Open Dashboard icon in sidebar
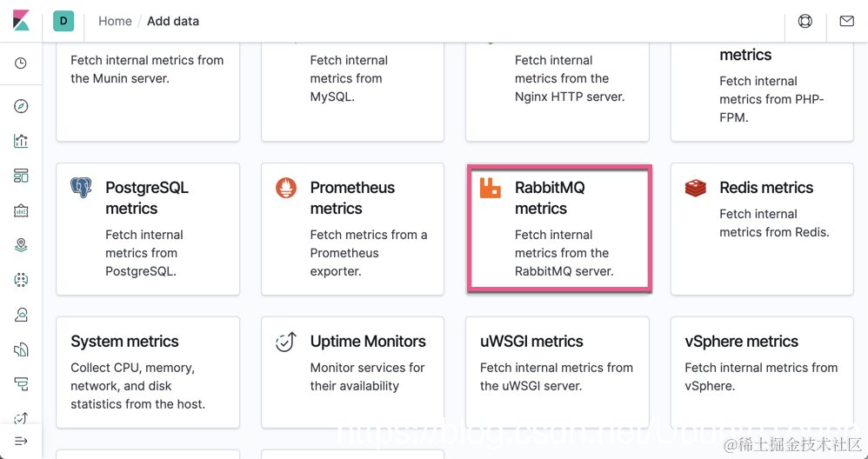 [x=21, y=176]
